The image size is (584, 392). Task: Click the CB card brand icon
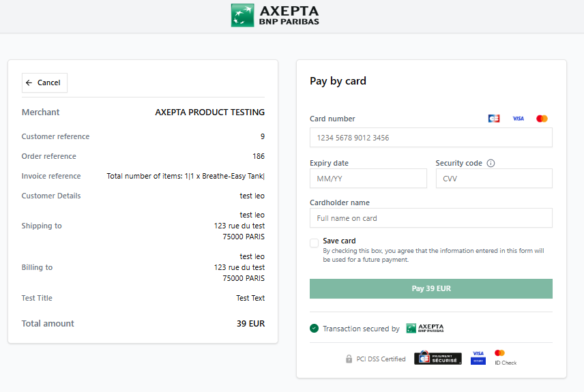494,119
